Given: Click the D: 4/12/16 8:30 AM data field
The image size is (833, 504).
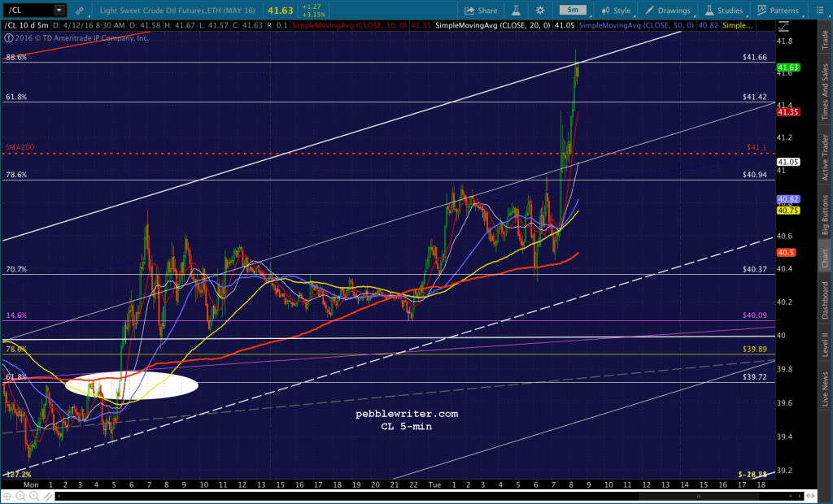Looking at the screenshot, I should tap(89, 25).
